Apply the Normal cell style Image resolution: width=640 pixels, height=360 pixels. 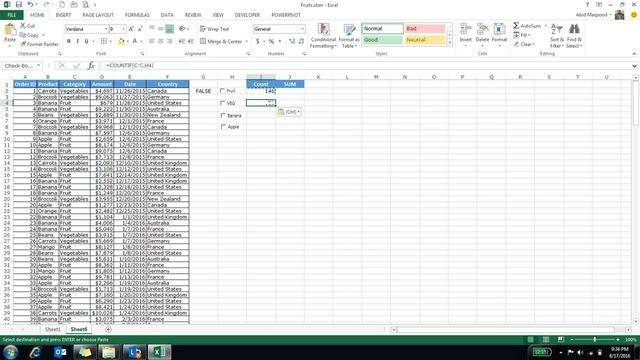[382, 29]
